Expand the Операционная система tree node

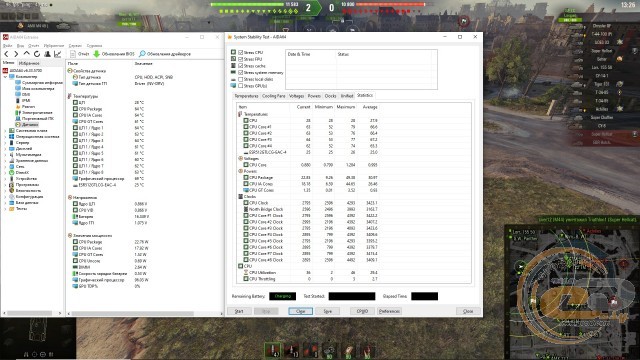[x=5, y=137]
